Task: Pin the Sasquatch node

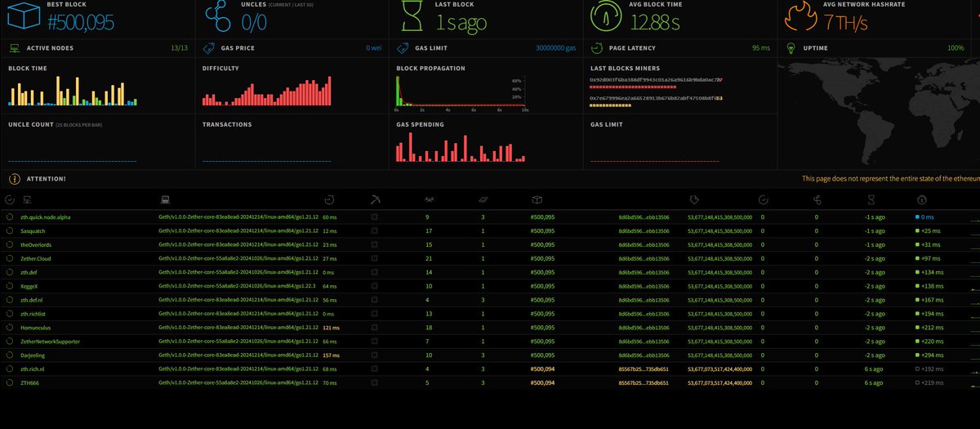Action: (10, 231)
